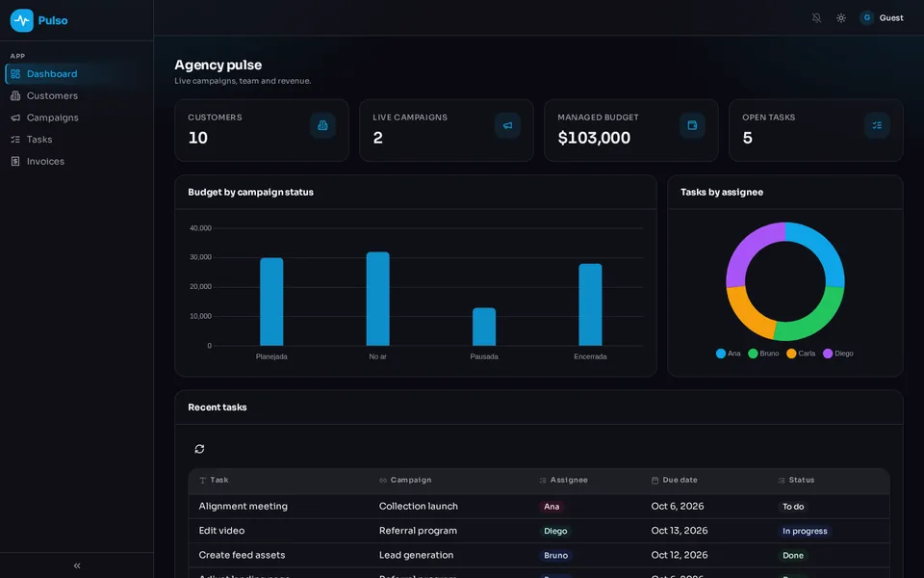Click the No ar budget bar
This screenshot has width=924, height=578.
pyautogui.click(x=377, y=299)
